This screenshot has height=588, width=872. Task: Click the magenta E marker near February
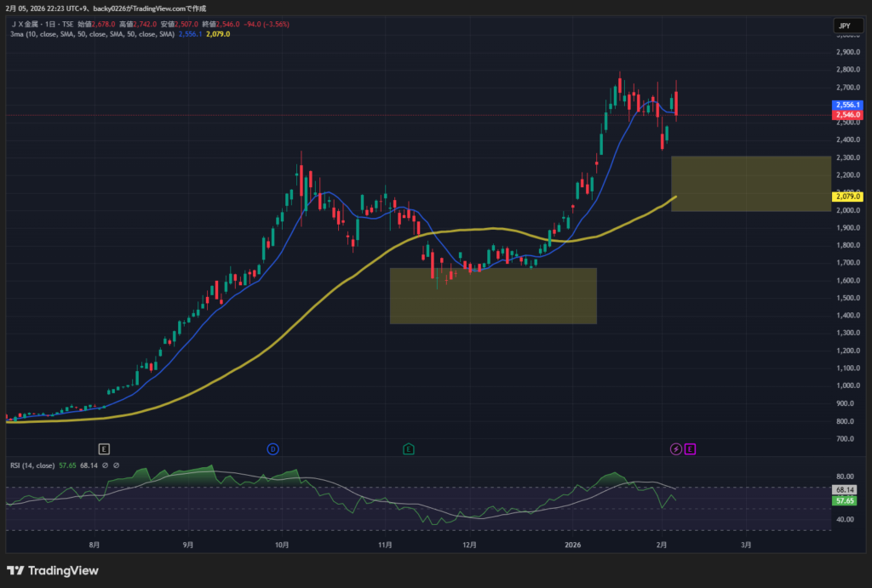[690, 448]
